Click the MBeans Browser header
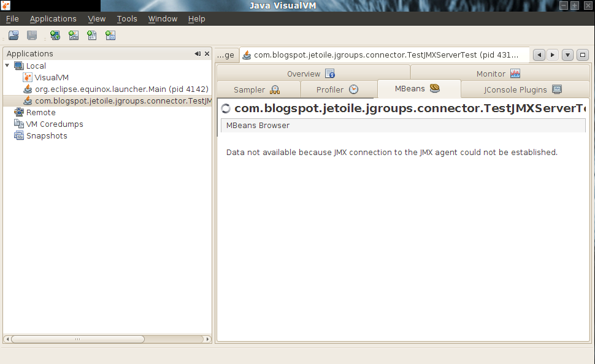Viewport: 595px width, 364px height. 403,126
